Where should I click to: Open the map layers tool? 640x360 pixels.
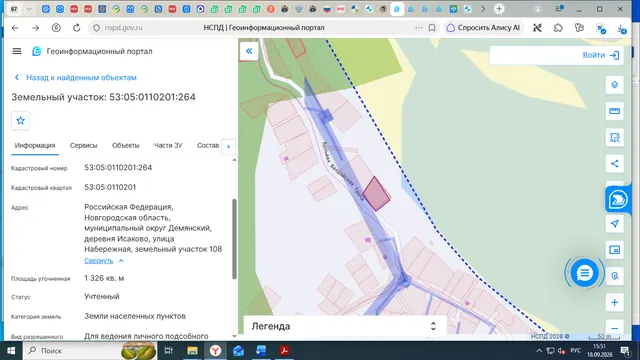coord(614,85)
